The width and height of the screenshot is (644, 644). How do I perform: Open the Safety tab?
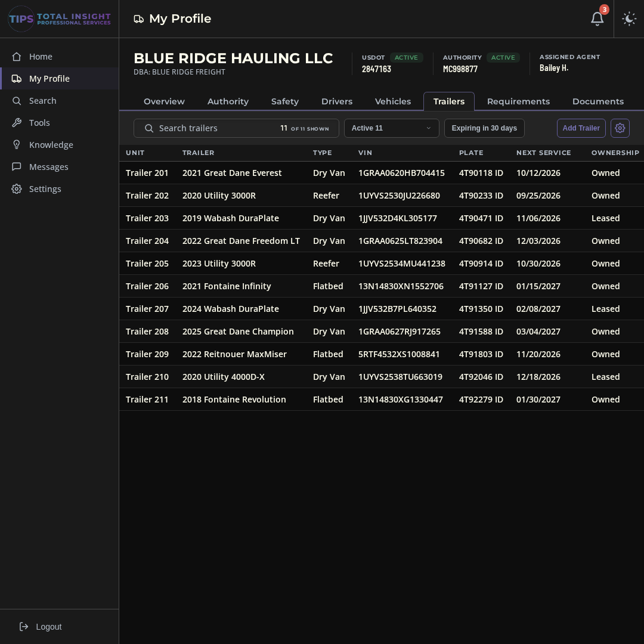pos(284,101)
